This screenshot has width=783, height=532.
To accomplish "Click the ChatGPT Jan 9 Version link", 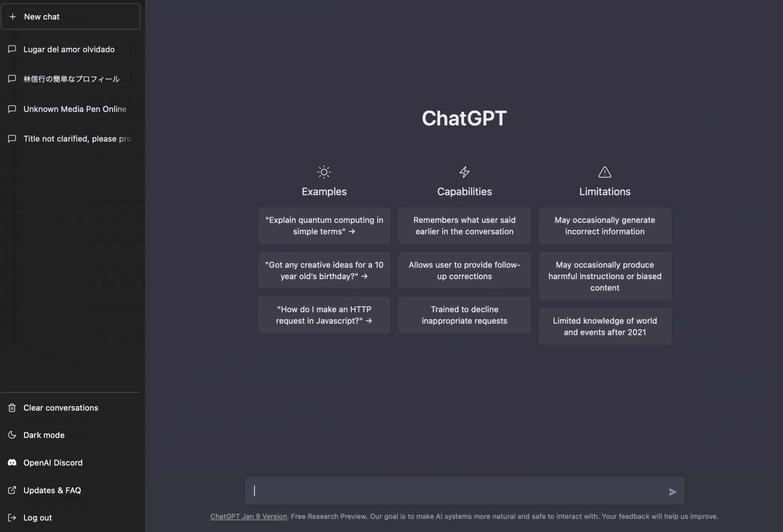I will [249, 516].
